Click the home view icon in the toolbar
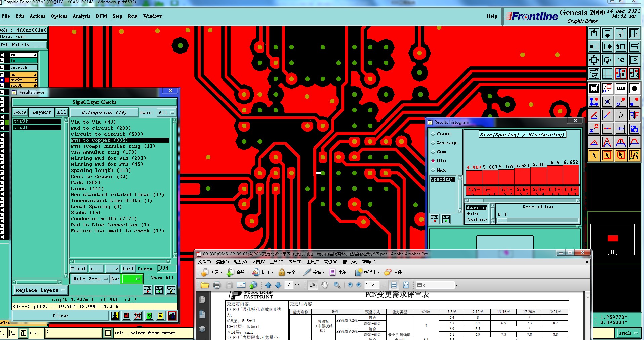This screenshot has width=644, height=340. [620, 33]
